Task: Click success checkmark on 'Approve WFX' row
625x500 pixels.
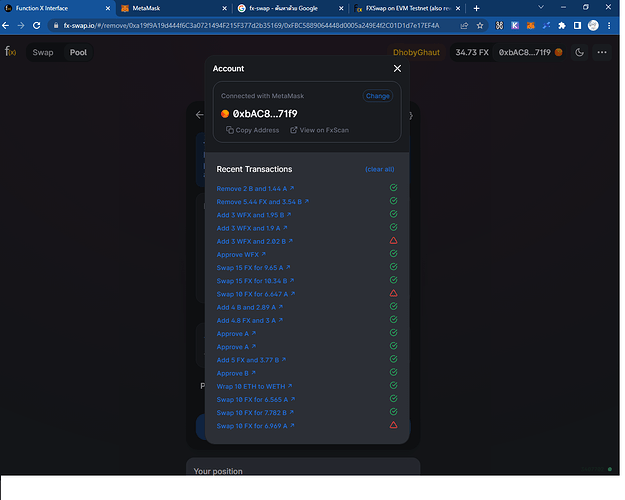Action: pos(393,254)
